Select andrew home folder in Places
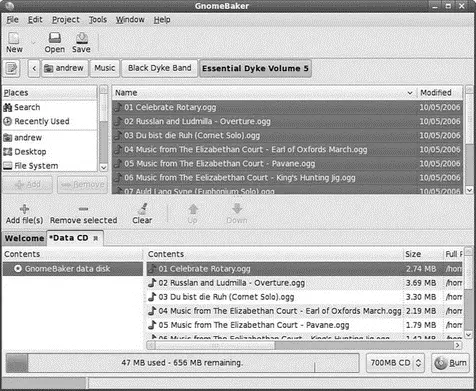 50,138
